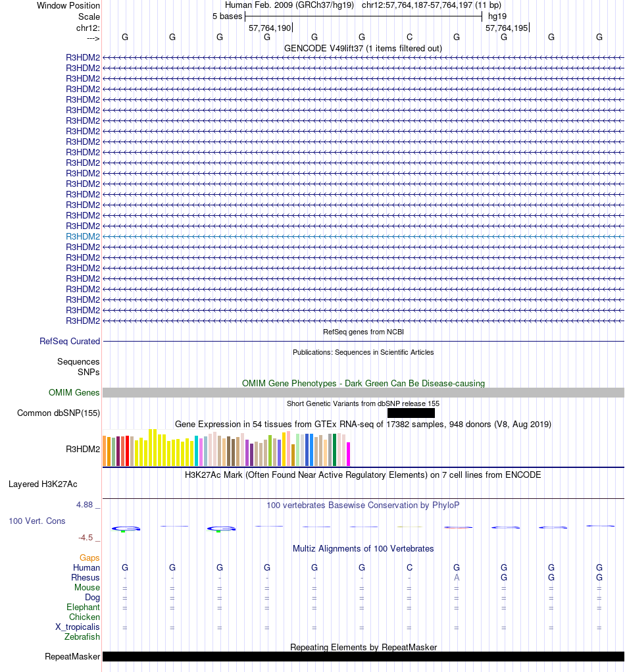625x672 pixels.
Task: Open Short Genetic Variants from dbSNP title
Action: pos(363,403)
